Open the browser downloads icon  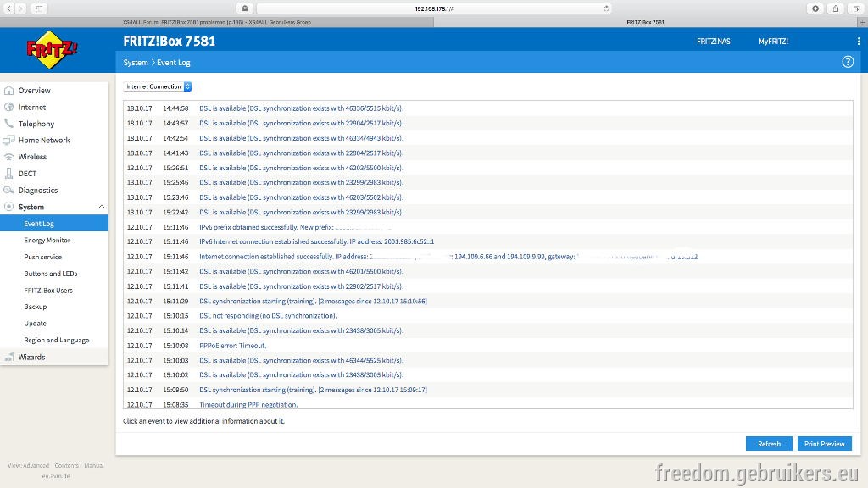click(x=815, y=8)
